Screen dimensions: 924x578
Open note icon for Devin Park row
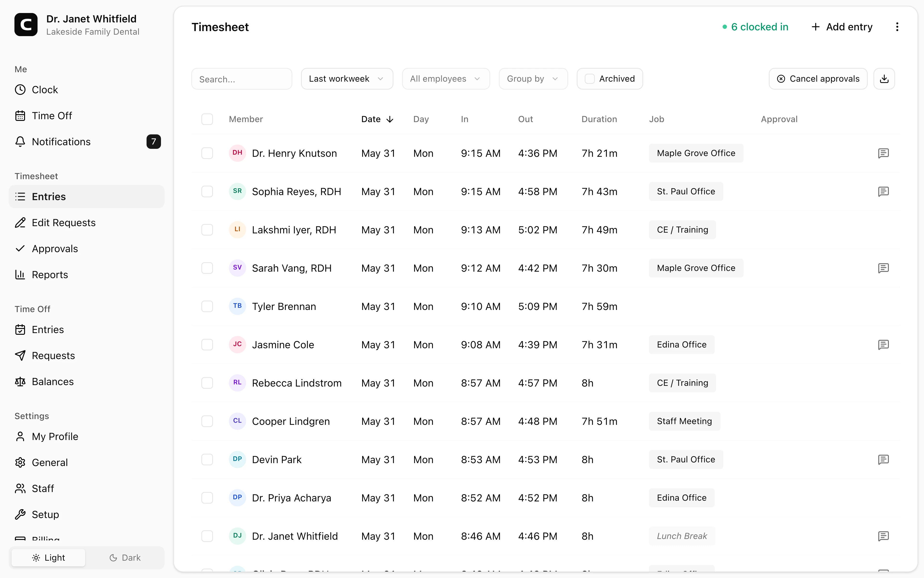[x=883, y=460]
